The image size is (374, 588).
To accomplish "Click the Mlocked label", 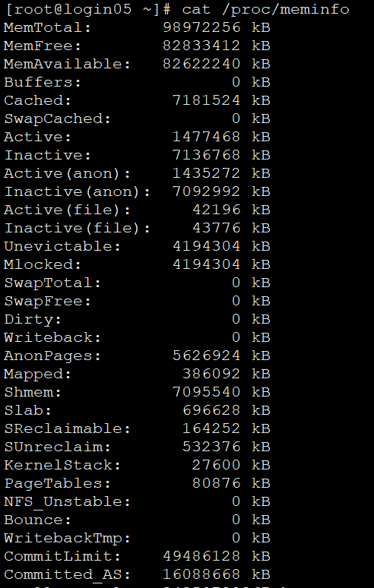I will pyautogui.click(x=43, y=264).
